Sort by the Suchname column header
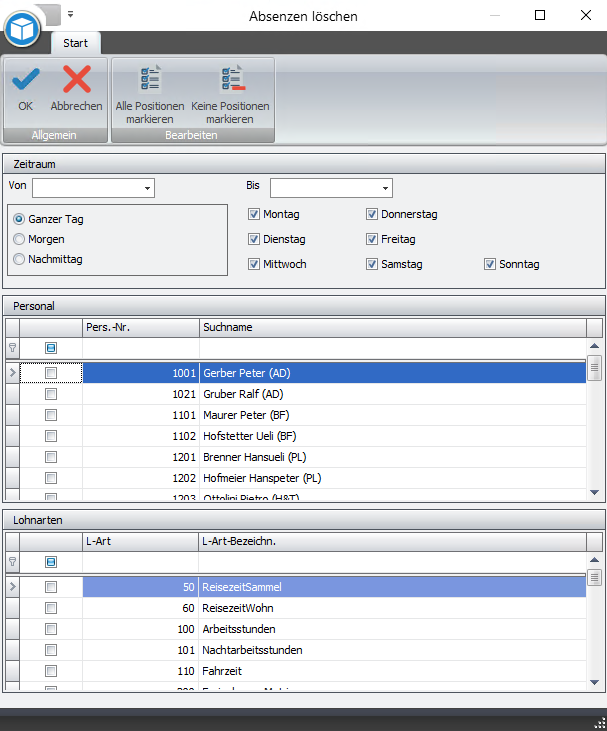 coord(392,327)
